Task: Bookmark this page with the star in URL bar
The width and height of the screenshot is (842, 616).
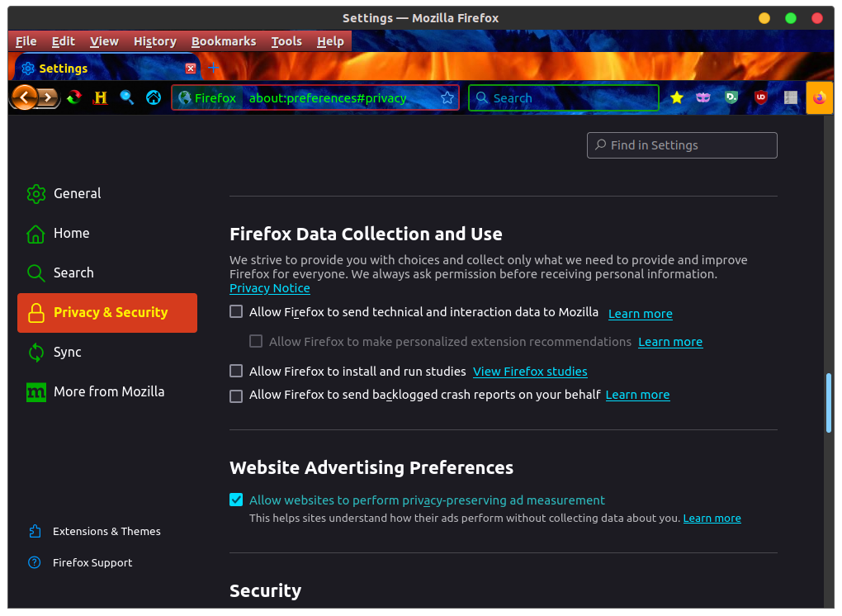Action: [x=447, y=97]
